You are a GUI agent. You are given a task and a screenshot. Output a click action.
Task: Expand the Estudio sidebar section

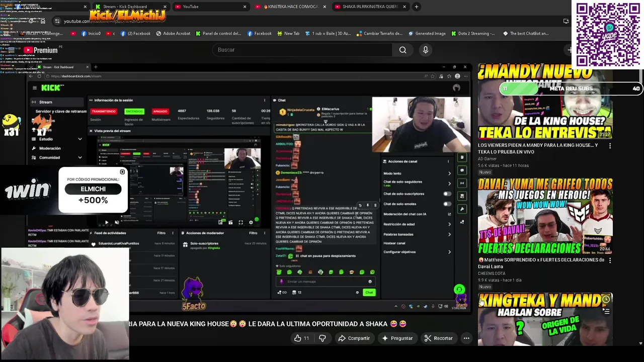tap(80, 139)
